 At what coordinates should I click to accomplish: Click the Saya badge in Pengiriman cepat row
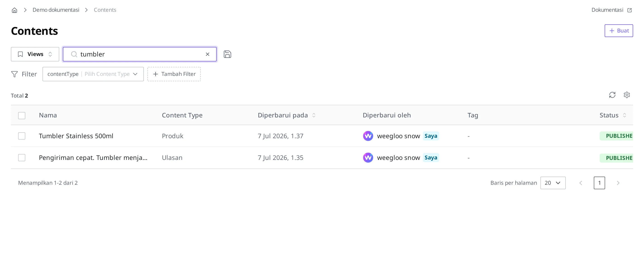[431, 158]
